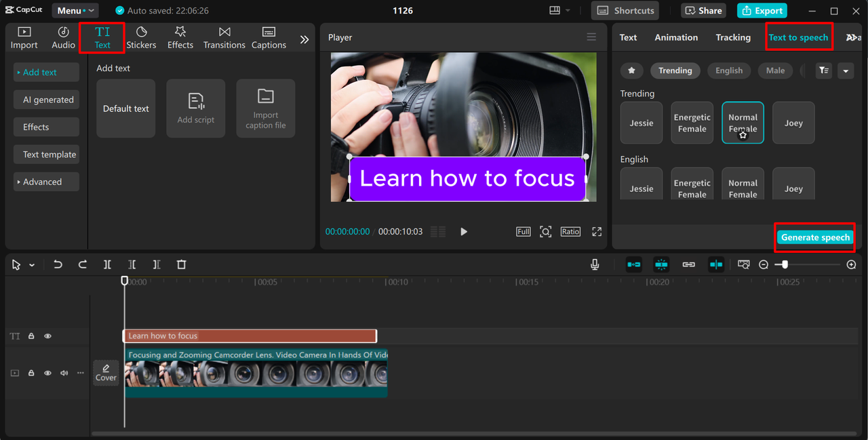
Task: Show favorite voices with star filter
Action: (632, 71)
